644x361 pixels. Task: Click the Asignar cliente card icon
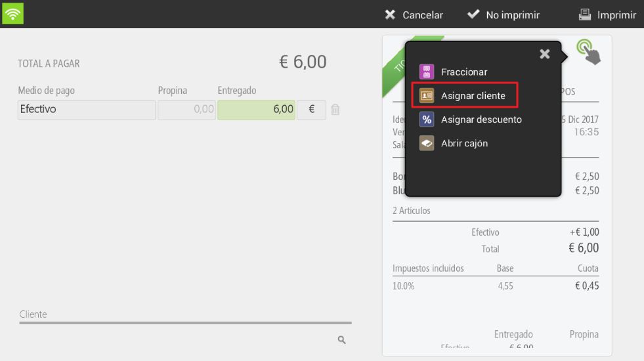point(426,96)
